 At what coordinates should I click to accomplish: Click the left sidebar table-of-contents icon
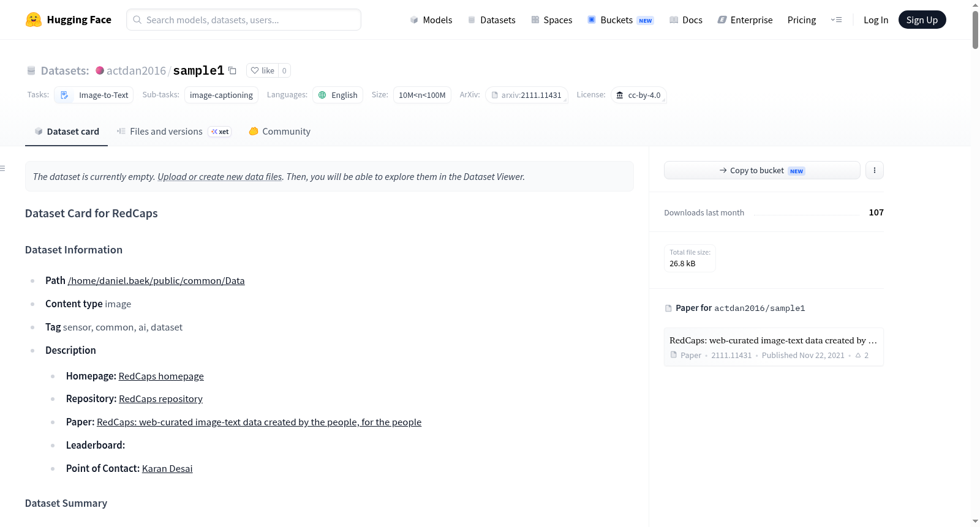(x=3, y=168)
